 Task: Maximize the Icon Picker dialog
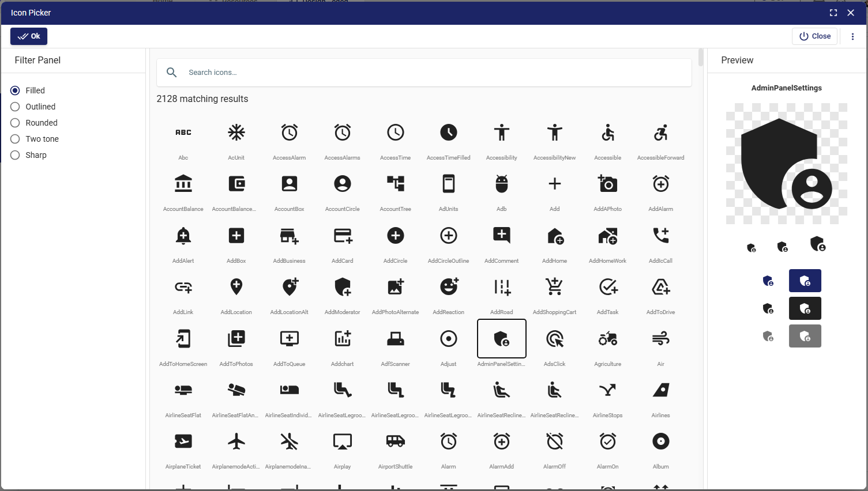point(833,13)
